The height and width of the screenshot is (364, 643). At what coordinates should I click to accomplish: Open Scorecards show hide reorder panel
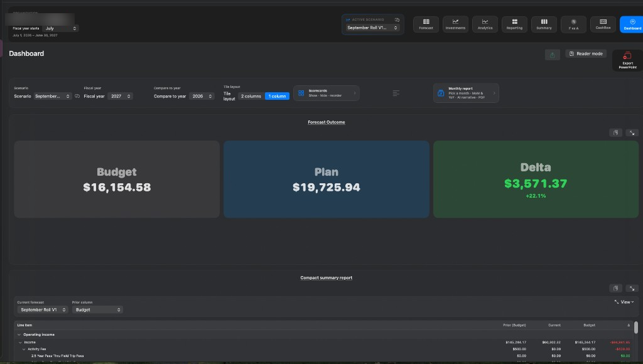pyautogui.click(x=327, y=93)
